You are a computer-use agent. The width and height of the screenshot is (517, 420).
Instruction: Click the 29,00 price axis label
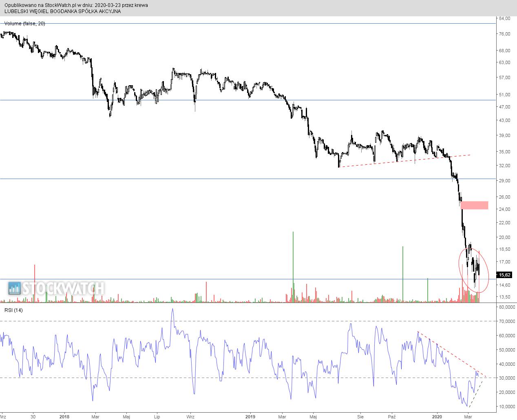click(x=504, y=181)
